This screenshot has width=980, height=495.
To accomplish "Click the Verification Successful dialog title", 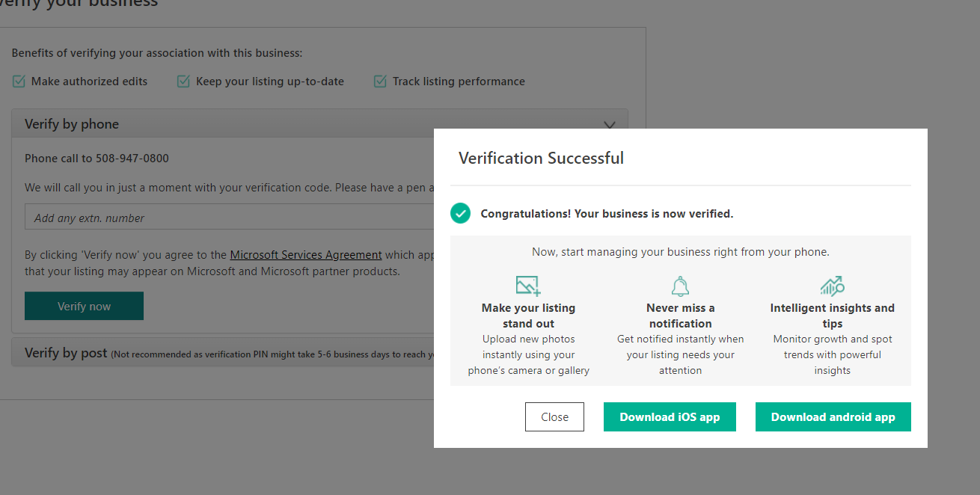I will click(x=541, y=158).
